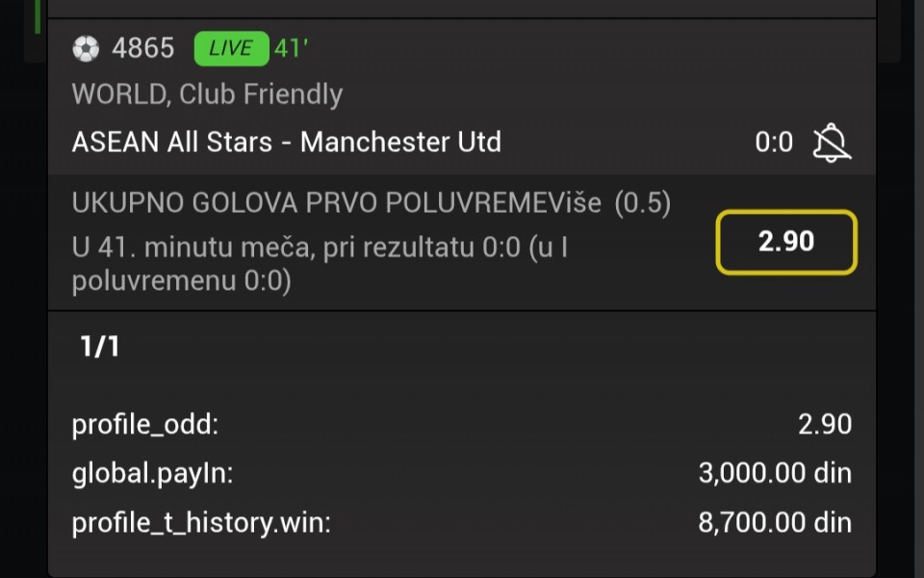The height and width of the screenshot is (578, 924).
Task: Click the profile_odd label
Action: click(145, 424)
